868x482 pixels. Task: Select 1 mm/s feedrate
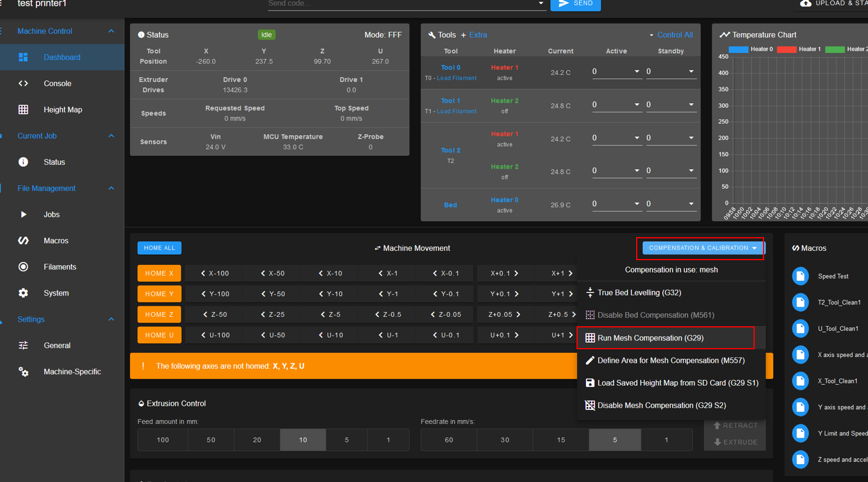point(666,440)
